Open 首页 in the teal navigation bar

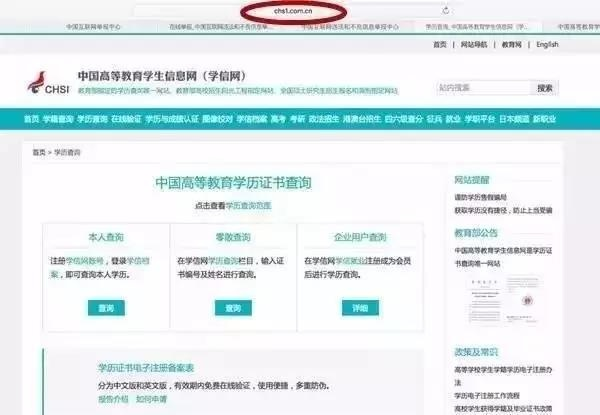pos(31,119)
